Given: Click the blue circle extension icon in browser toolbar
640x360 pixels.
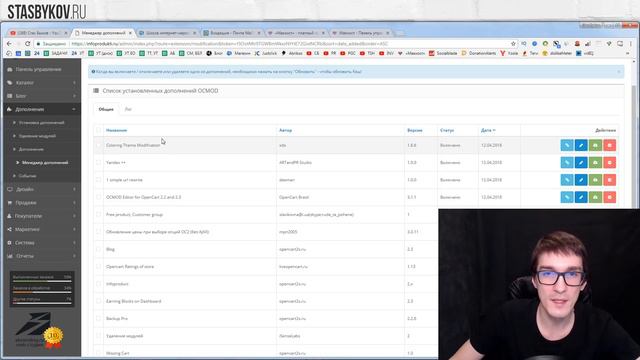Looking at the screenshot, I should [534, 44].
